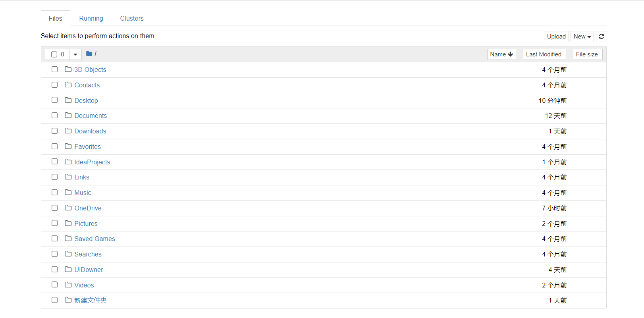Click the folder icon beside Desktop
The width and height of the screenshot is (644, 318).
click(68, 100)
